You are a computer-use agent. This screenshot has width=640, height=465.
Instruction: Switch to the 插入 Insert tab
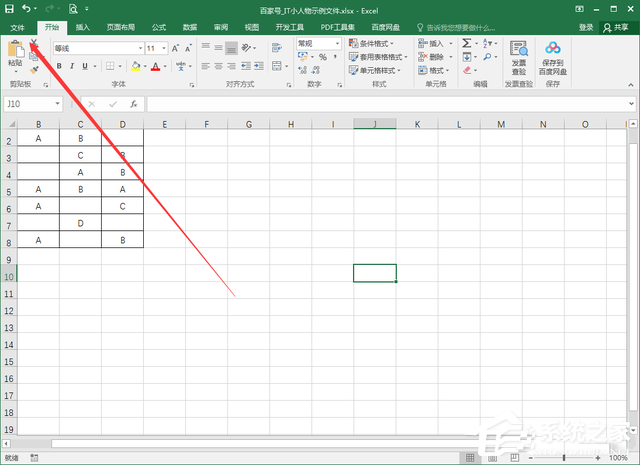pos(83,27)
